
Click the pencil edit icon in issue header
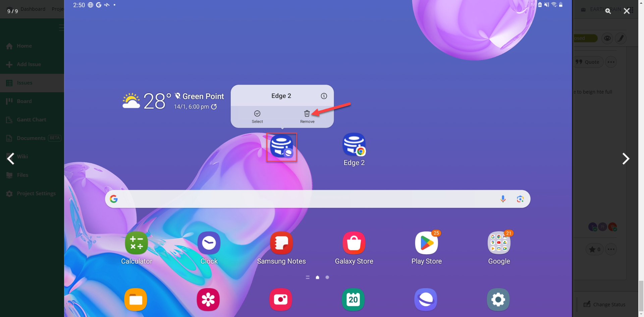pyautogui.click(x=621, y=38)
